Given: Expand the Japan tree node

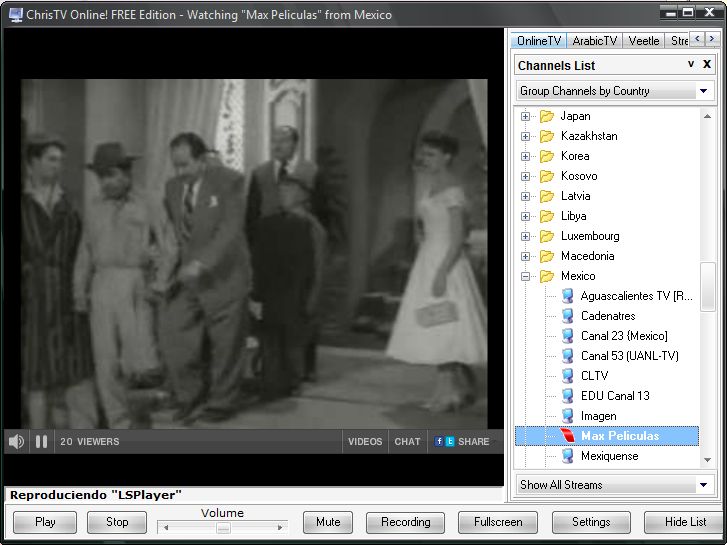Looking at the screenshot, I should pyautogui.click(x=525, y=116).
